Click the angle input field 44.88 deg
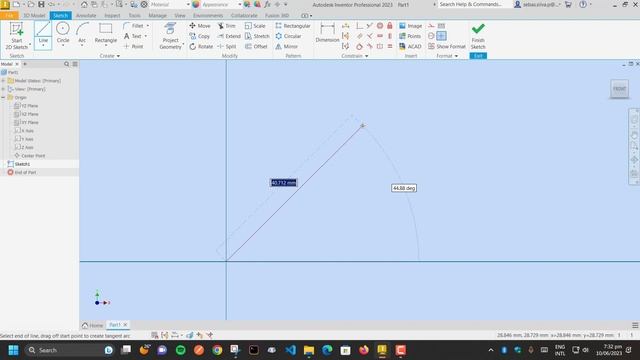 click(x=404, y=188)
